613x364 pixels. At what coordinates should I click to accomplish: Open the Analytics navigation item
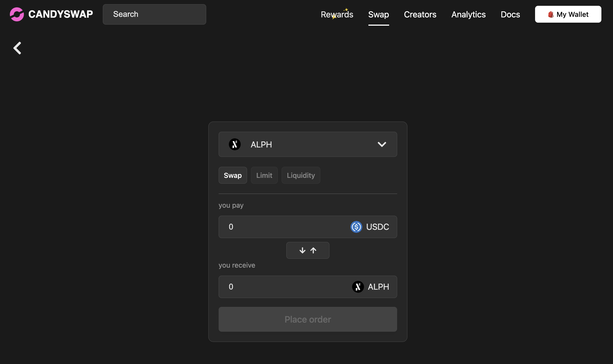coord(468,14)
